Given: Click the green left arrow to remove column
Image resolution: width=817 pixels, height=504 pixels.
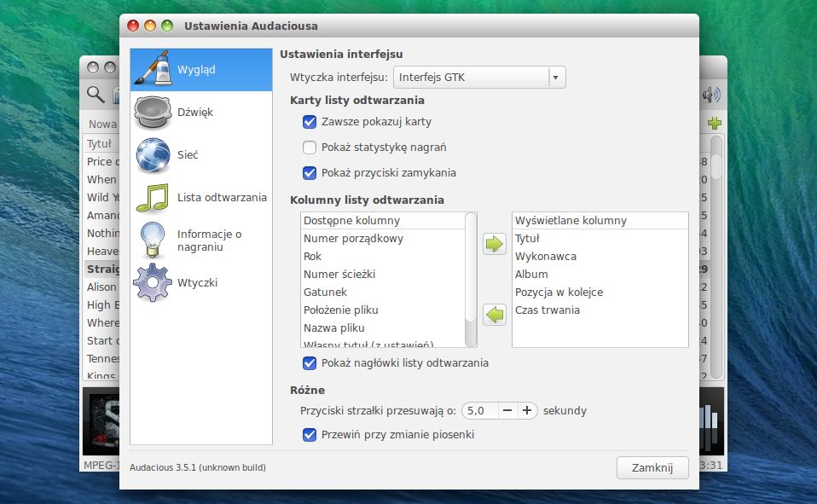Looking at the screenshot, I should (x=494, y=315).
